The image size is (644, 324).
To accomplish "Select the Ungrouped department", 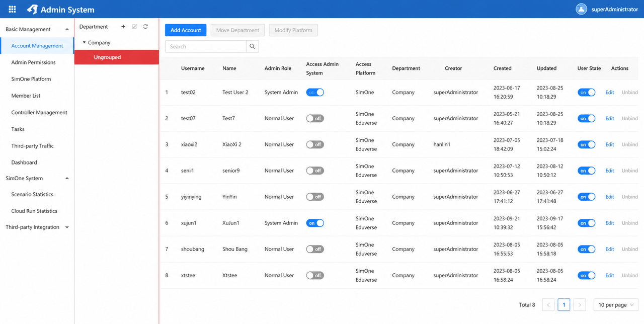I will (117, 57).
